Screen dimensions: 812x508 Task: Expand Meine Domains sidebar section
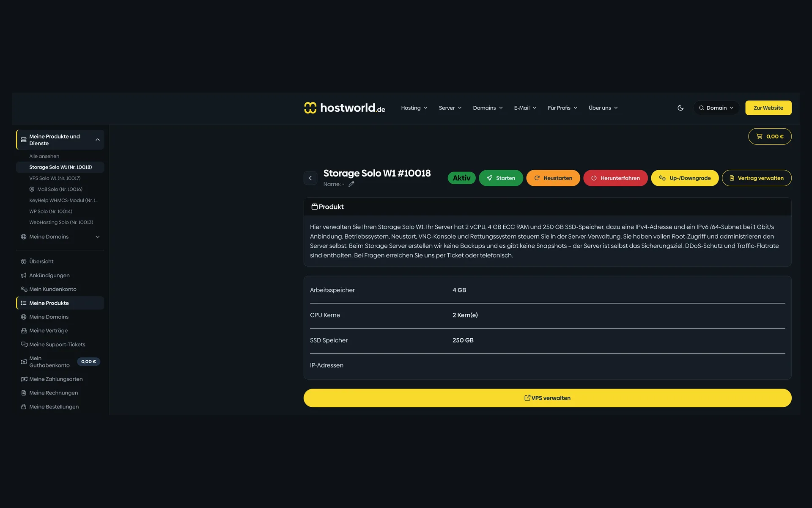coord(60,237)
